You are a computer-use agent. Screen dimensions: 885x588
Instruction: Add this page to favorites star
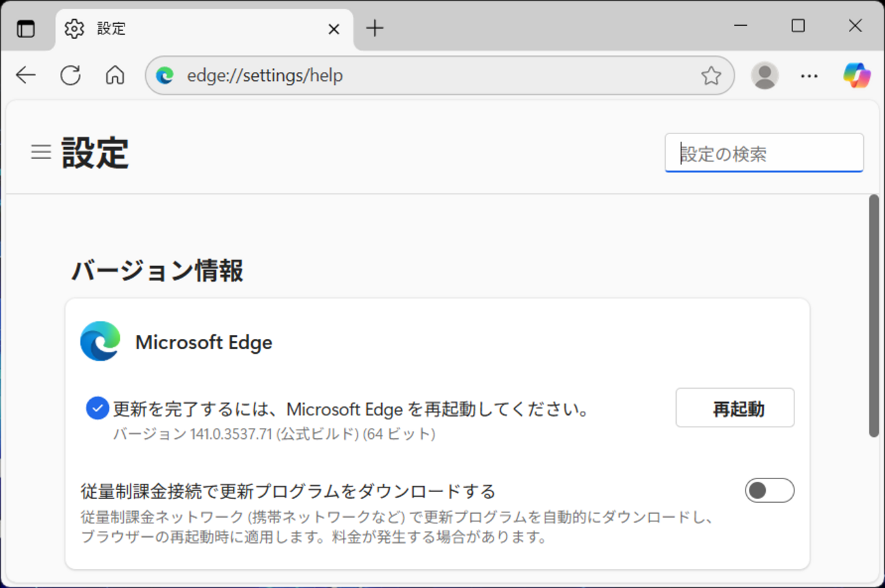coord(711,75)
